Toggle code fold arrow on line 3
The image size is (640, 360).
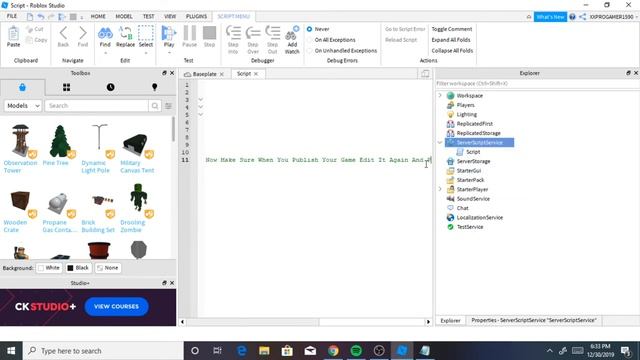[x=200, y=100]
